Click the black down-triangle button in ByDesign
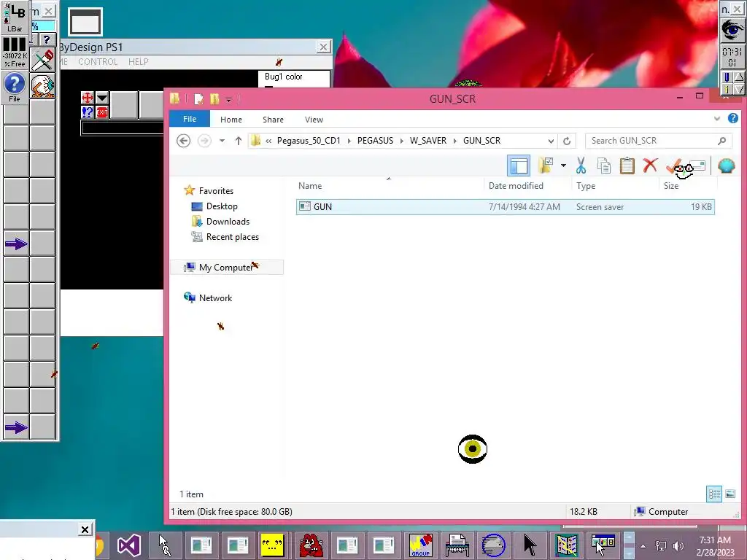This screenshot has height=560, width=747. click(102, 98)
